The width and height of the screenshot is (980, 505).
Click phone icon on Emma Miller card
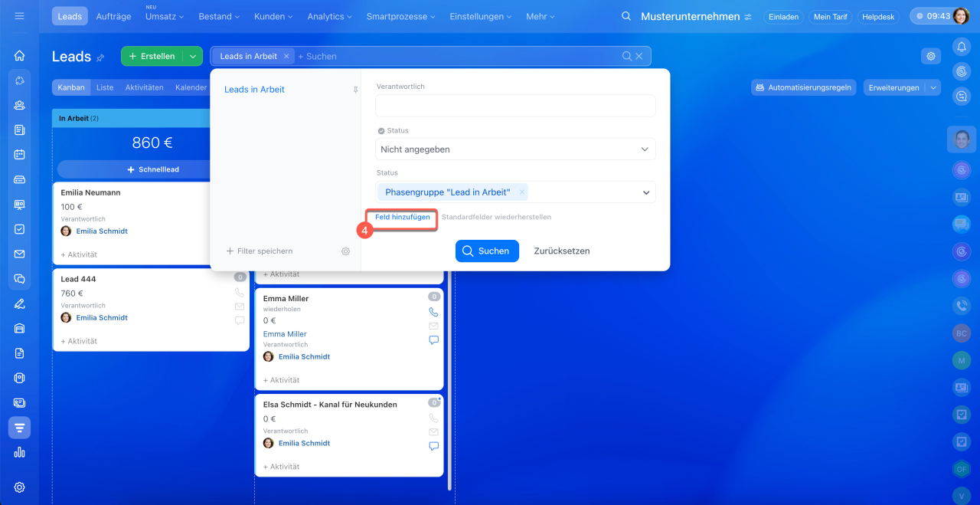click(x=433, y=312)
